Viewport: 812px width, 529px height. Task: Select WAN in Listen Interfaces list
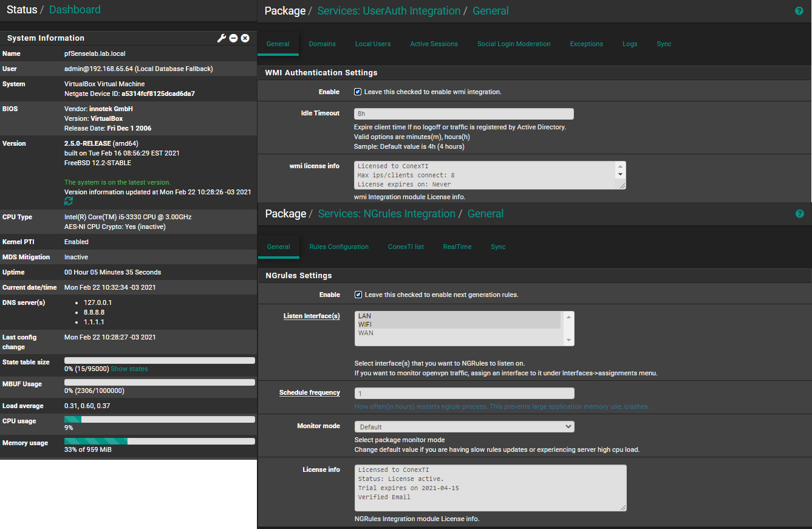coord(459,333)
